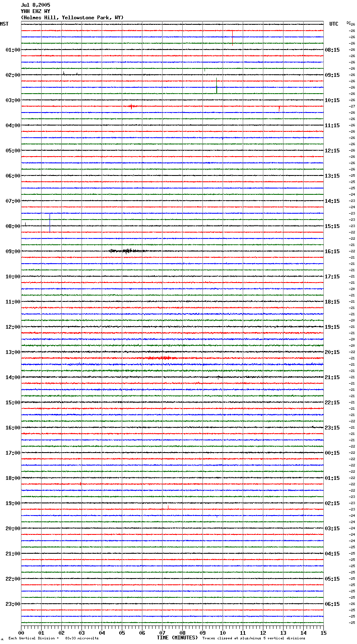Viewport: 357px width, 644px height.
Task: Click the 10:15 UTC time label
Action: [332, 100]
